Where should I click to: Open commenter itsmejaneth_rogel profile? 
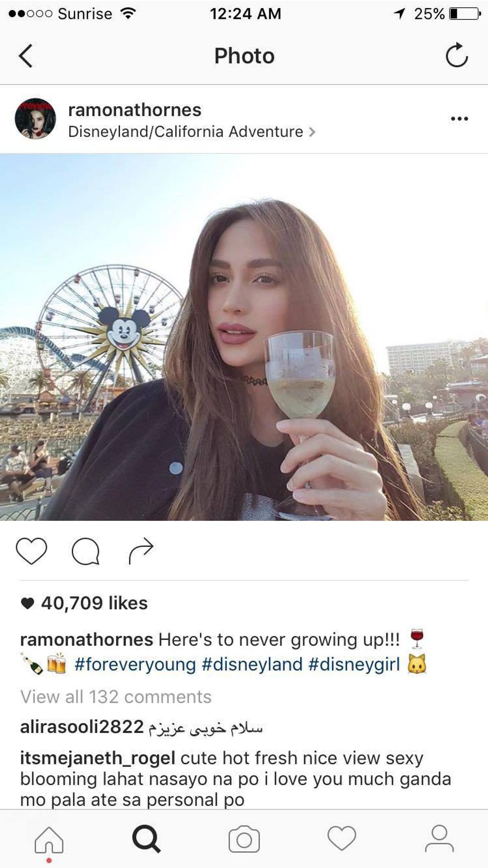pyautogui.click(x=98, y=758)
